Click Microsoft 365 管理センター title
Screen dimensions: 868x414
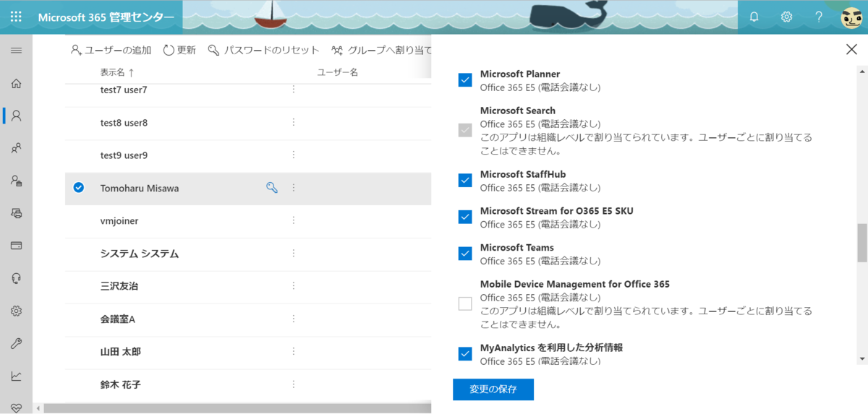106,17
